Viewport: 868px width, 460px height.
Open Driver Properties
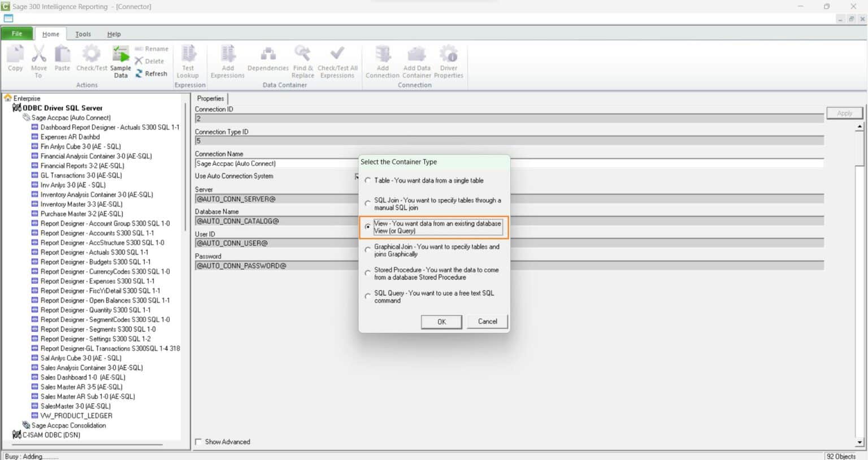[x=449, y=59]
